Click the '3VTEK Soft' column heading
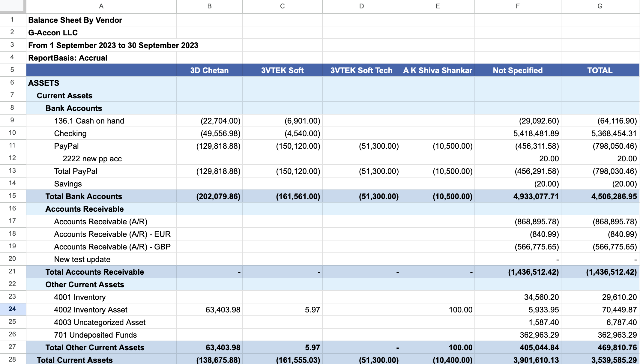The image size is (640, 364). [x=282, y=70]
